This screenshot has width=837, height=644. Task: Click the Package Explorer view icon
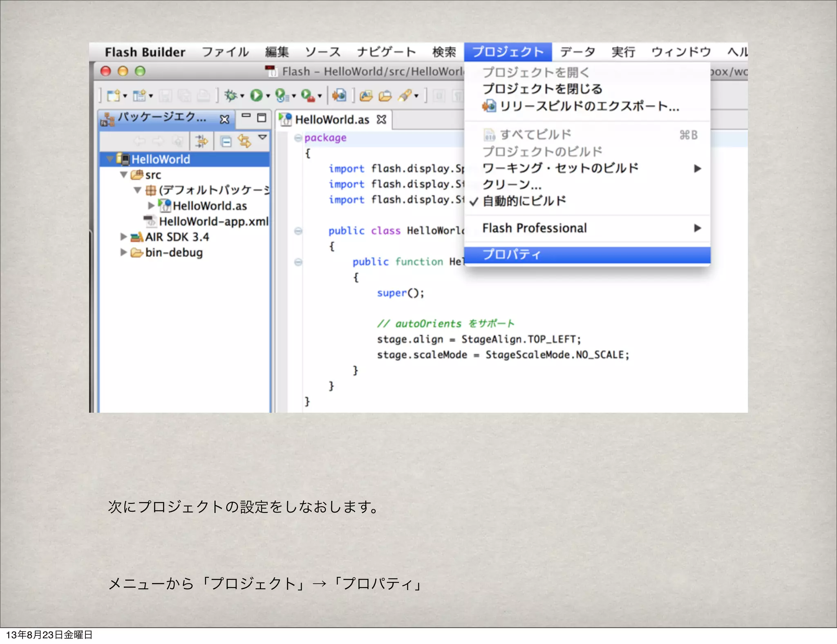pos(108,119)
